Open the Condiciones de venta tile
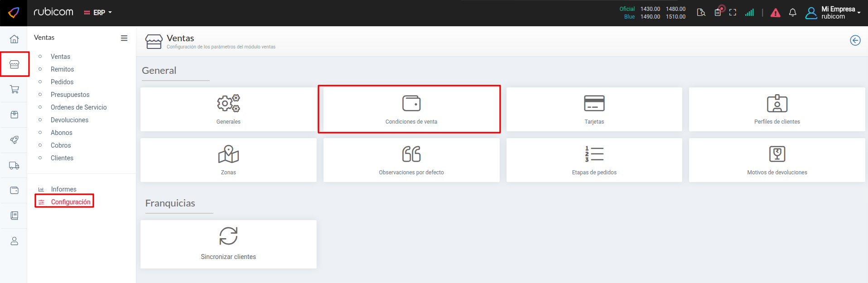This screenshot has width=868, height=283. pos(411,110)
